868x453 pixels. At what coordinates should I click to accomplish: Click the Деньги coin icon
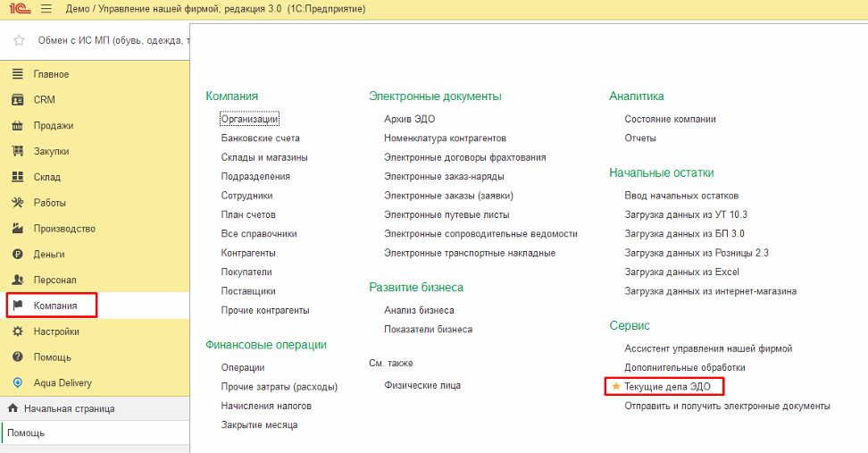pos(18,254)
